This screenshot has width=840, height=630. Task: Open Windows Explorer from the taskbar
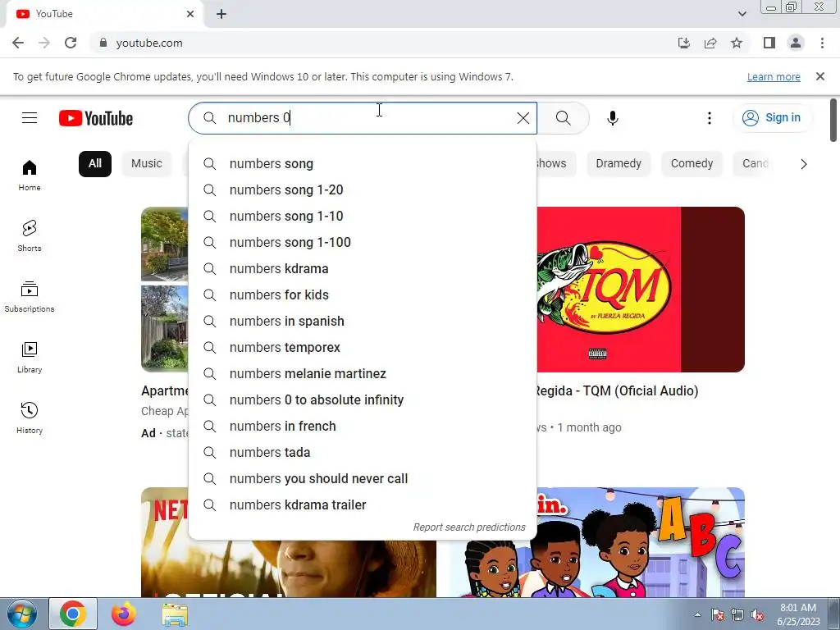(x=175, y=614)
